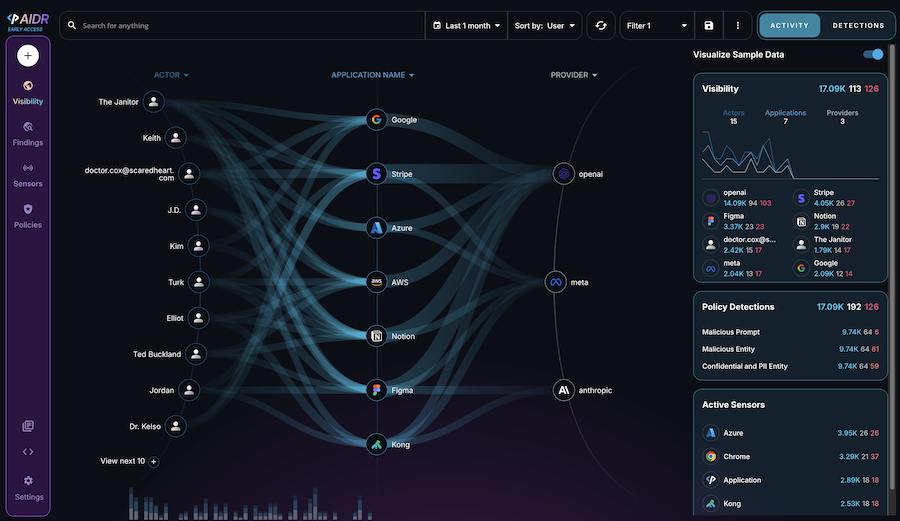900x521 pixels.
Task: Click the Google entry in Visibility card
Action: [824, 269]
